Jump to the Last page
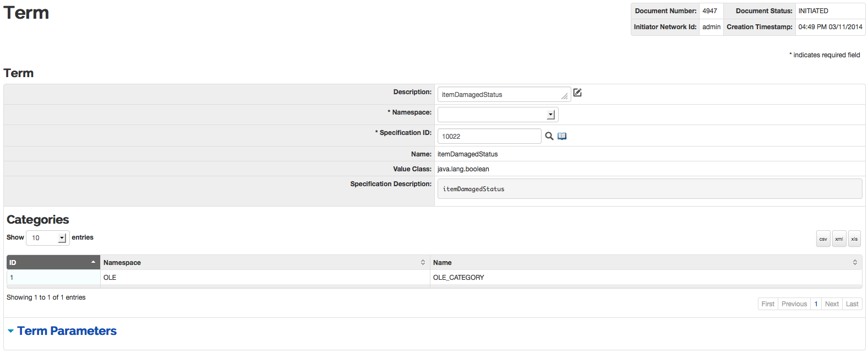The height and width of the screenshot is (352, 868). (x=852, y=304)
